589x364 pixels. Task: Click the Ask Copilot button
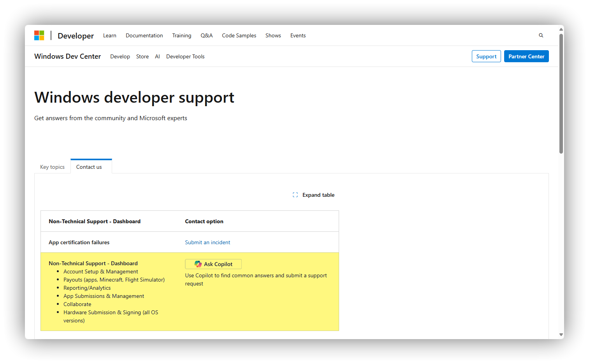coord(213,264)
